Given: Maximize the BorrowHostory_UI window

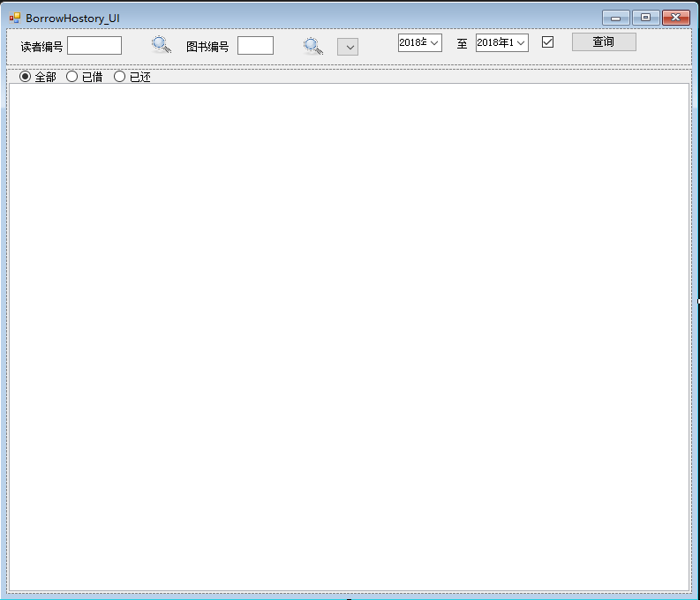Looking at the screenshot, I should pyautogui.click(x=645, y=18).
